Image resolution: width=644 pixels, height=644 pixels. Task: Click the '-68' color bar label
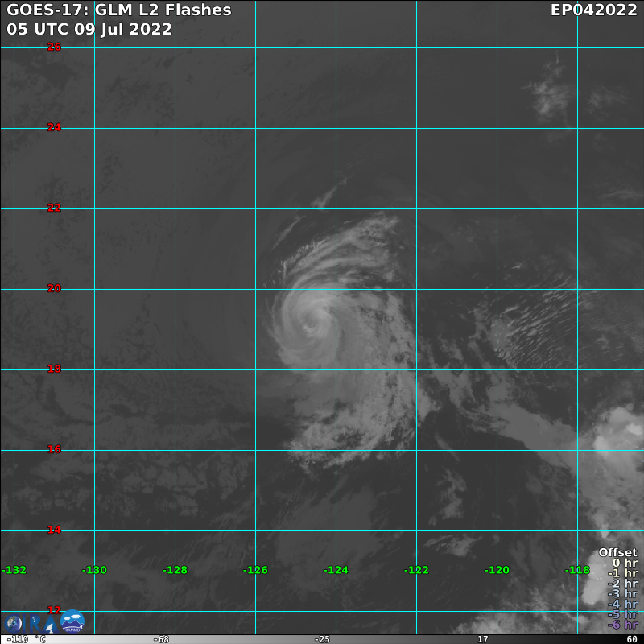[161, 639]
